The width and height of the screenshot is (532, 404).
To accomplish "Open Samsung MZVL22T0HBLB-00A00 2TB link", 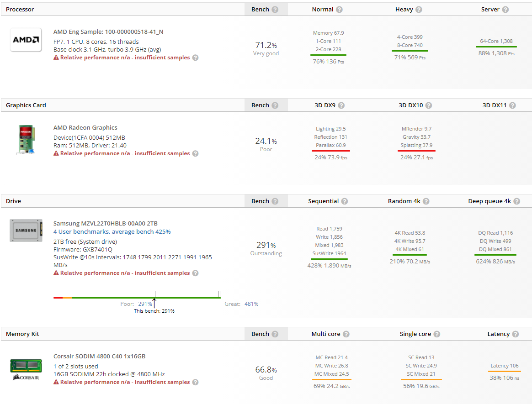I will coord(106,224).
